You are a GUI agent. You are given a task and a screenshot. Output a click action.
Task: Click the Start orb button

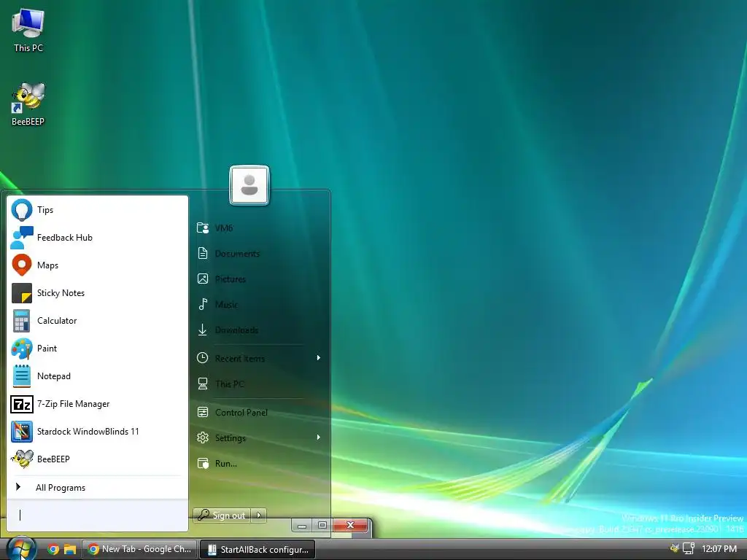pyautogui.click(x=21, y=548)
